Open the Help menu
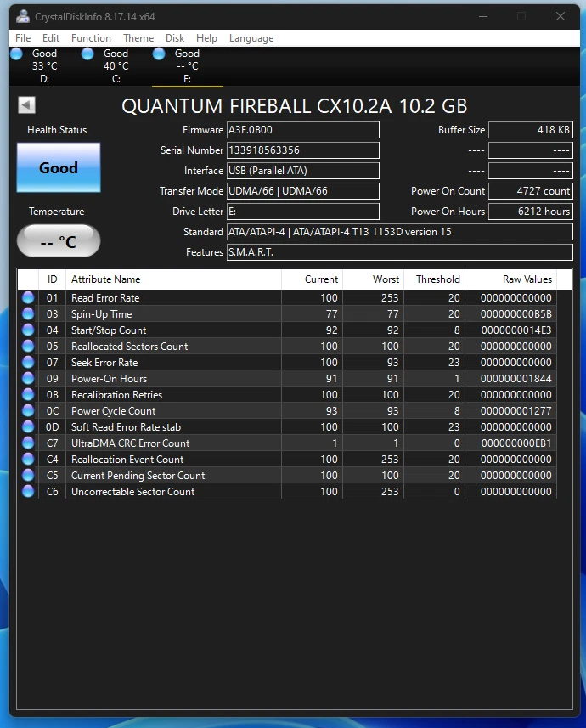 point(206,38)
